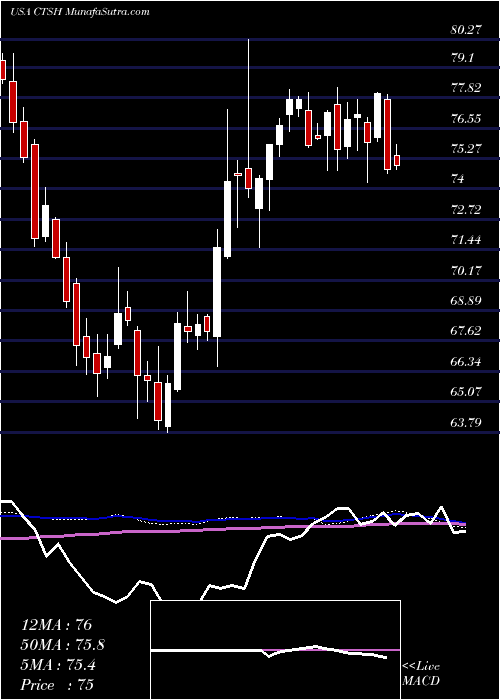Click the 74 price axis label
500x700 pixels.
coord(458,179)
